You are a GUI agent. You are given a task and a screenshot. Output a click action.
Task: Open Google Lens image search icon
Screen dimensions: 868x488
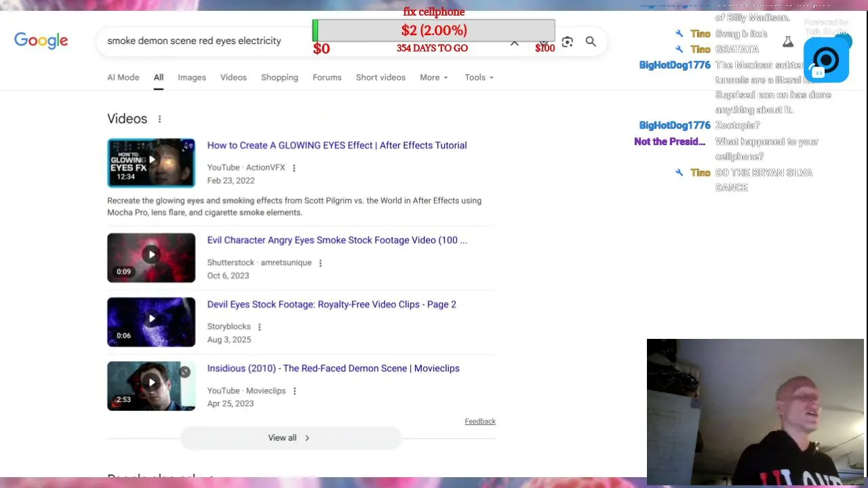568,42
